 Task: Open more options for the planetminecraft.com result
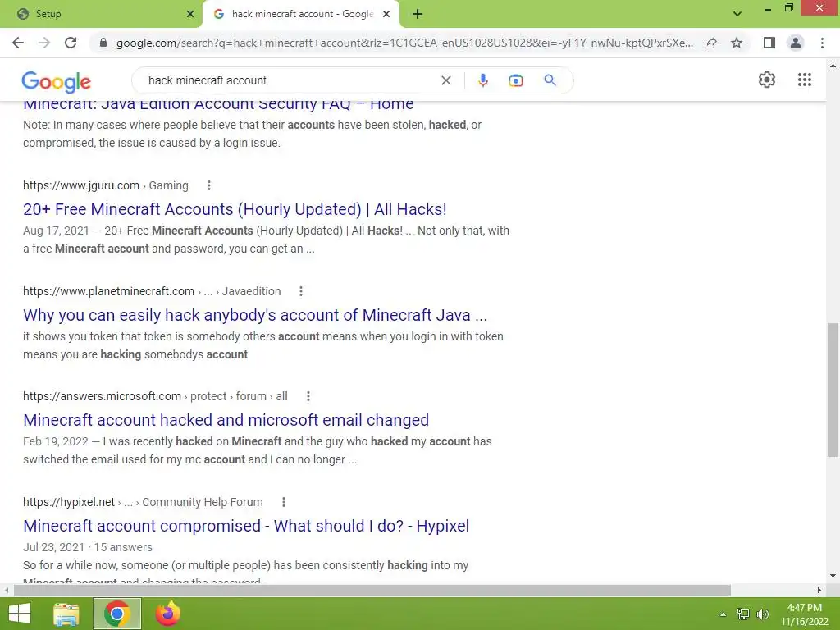pos(301,291)
